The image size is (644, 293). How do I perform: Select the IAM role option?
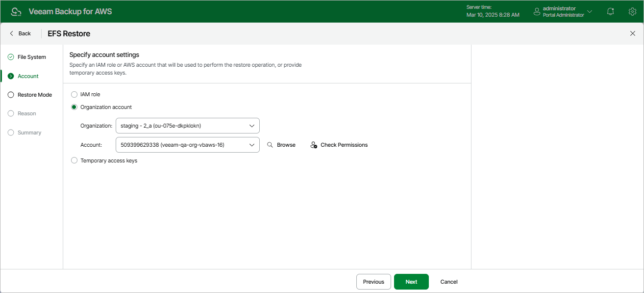click(x=74, y=94)
